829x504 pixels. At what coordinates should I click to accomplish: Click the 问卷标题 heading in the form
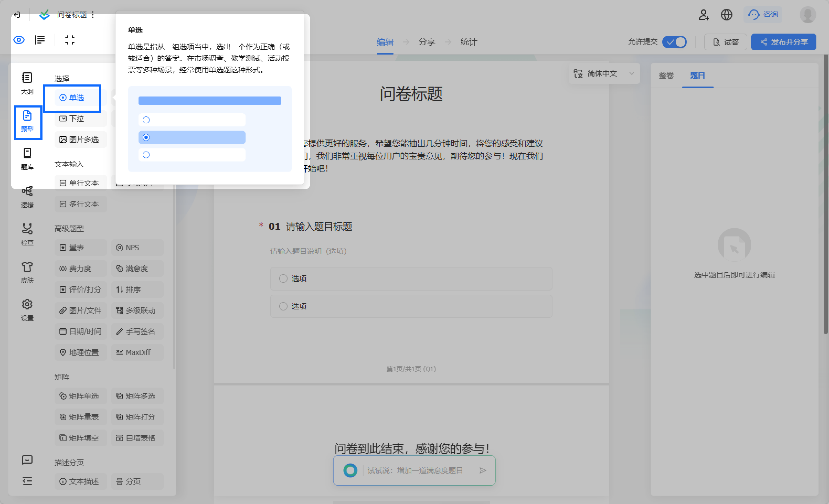click(x=411, y=93)
